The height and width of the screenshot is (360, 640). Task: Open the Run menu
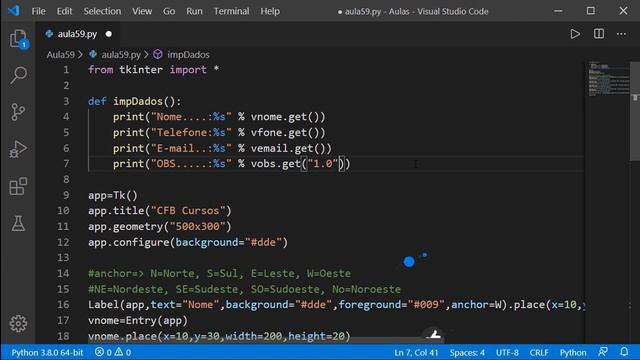194,11
